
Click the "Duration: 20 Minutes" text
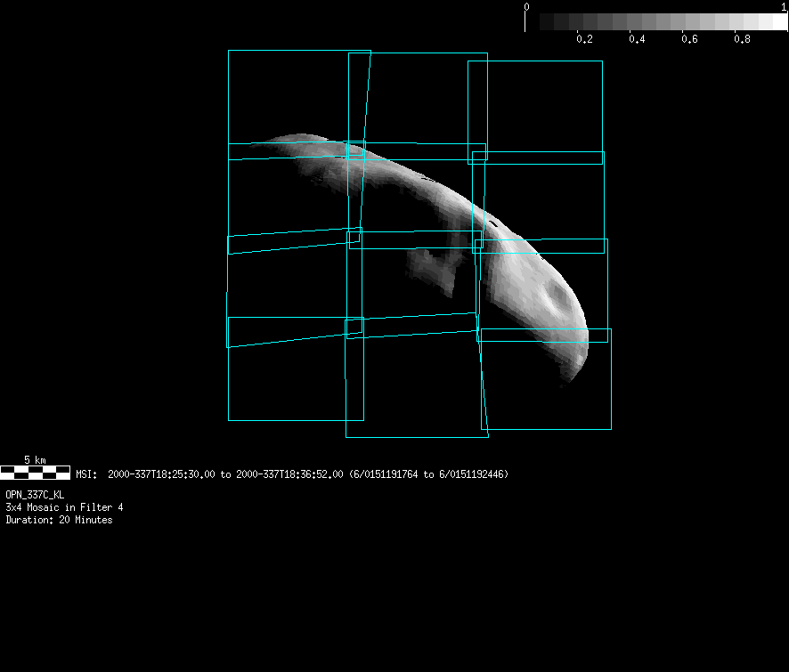click(59, 520)
